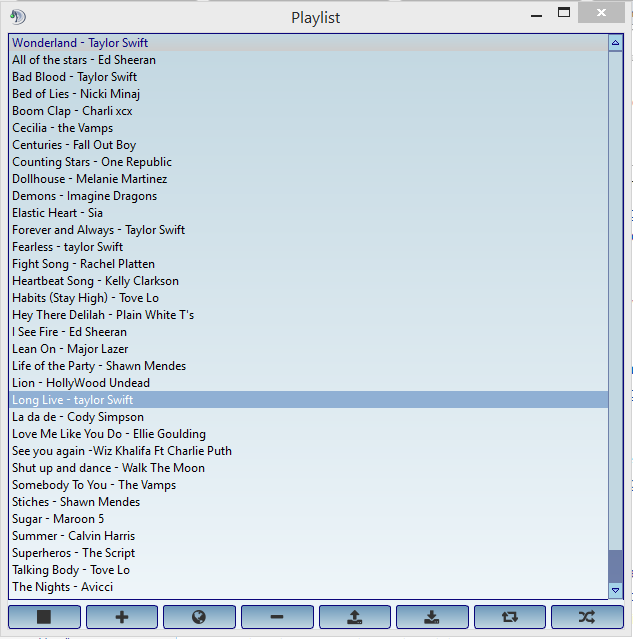Select "Superheros - The Script"
The width and height of the screenshot is (633, 639).
308,553
